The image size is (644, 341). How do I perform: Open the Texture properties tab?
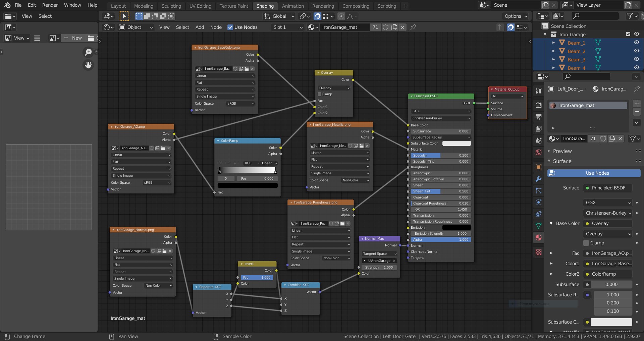pyautogui.click(x=538, y=252)
